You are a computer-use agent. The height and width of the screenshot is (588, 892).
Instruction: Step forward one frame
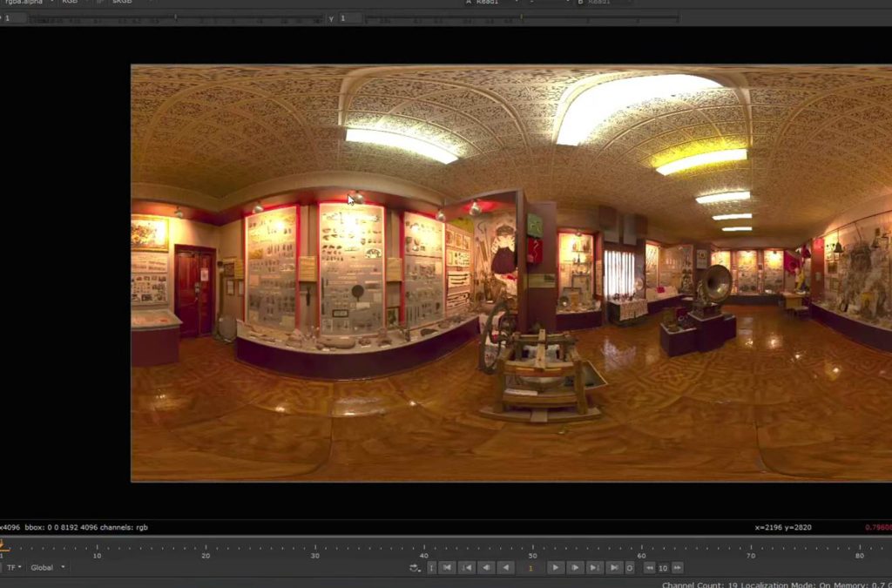tap(575, 568)
